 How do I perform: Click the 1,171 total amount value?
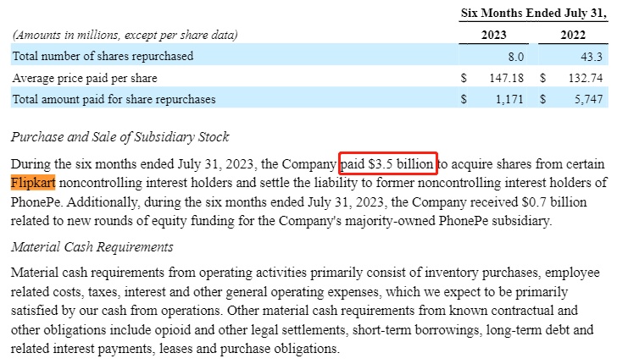pyautogui.click(x=511, y=100)
